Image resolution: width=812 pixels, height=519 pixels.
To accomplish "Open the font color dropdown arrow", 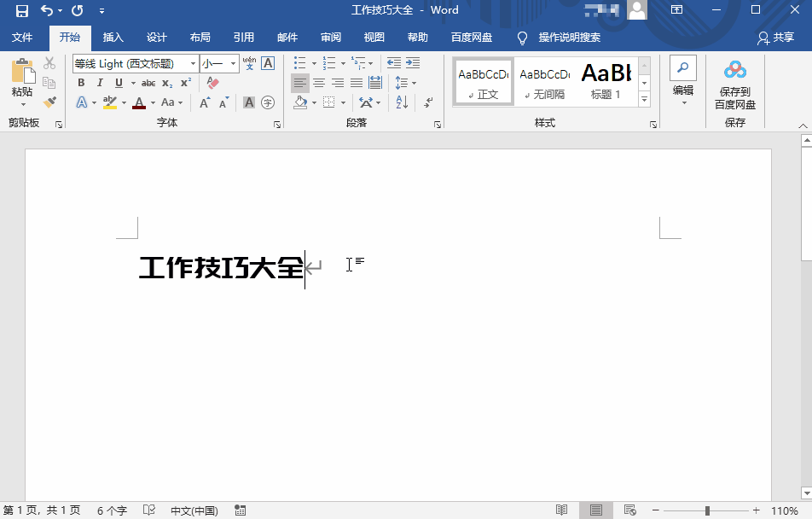I will (x=153, y=102).
